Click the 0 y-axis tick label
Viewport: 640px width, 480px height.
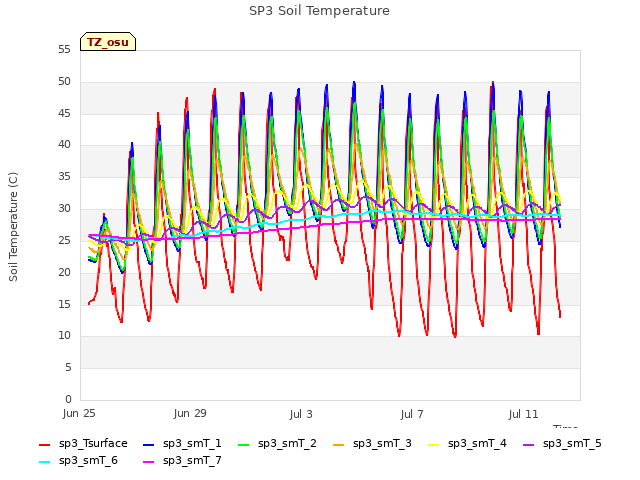68,399
